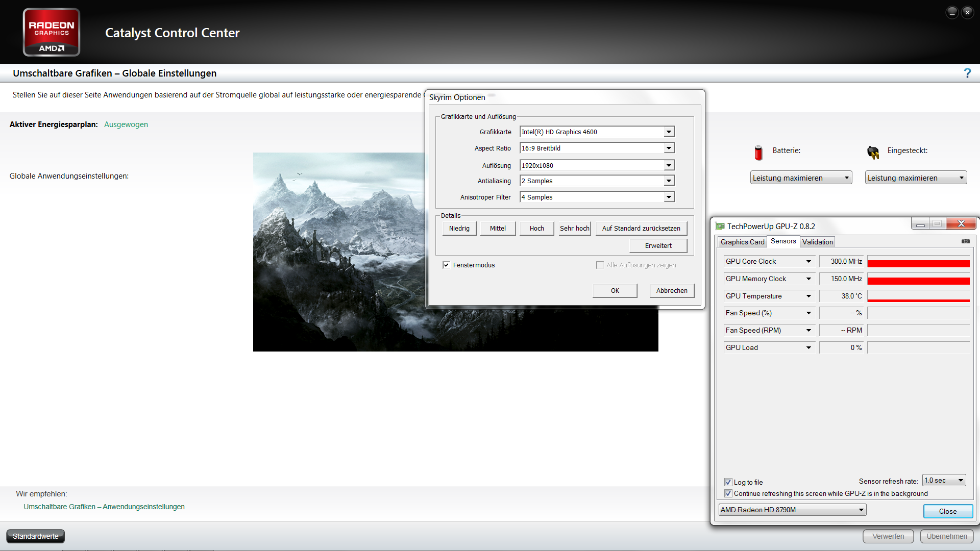Toggle the Fenstermodus checkbox
Image resolution: width=980 pixels, height=551 pixels.
click(447, 265)
